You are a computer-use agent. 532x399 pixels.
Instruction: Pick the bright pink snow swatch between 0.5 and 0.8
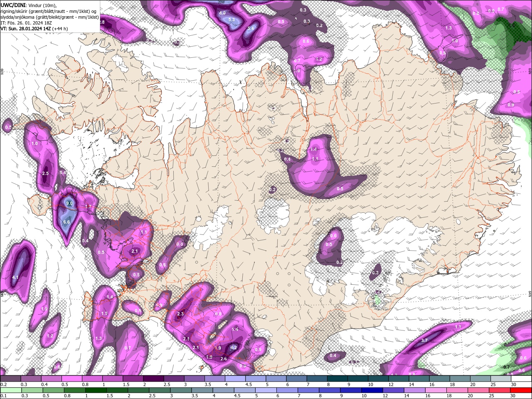(71, 379)
